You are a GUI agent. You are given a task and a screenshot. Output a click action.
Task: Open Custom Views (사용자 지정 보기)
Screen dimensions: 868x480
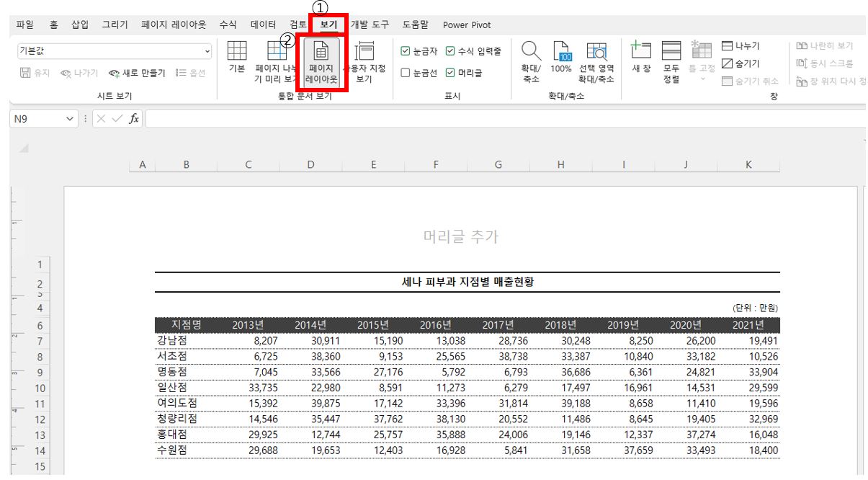[x=364, y=61]
